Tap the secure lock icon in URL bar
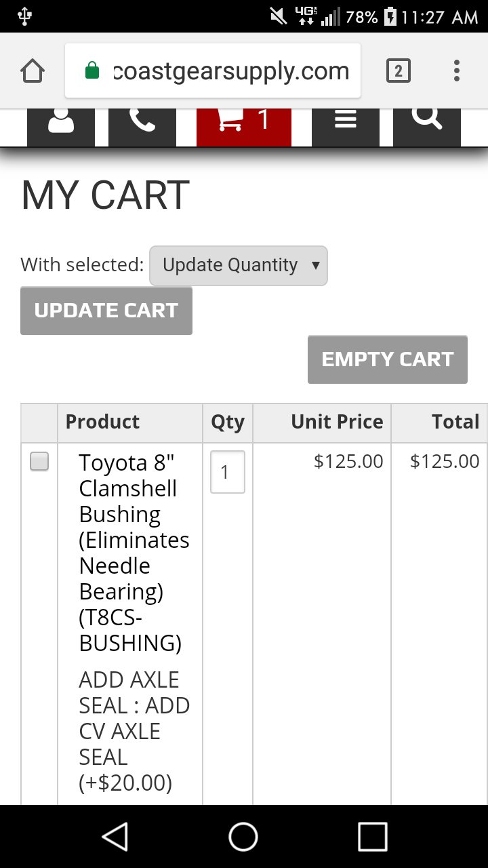 click(93, 71)
